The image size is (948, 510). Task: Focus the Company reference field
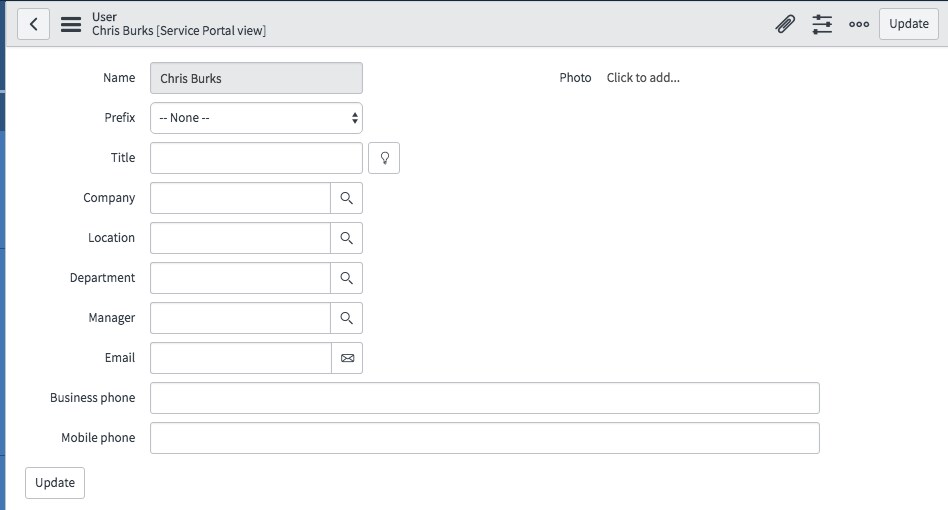click(240, 198)
